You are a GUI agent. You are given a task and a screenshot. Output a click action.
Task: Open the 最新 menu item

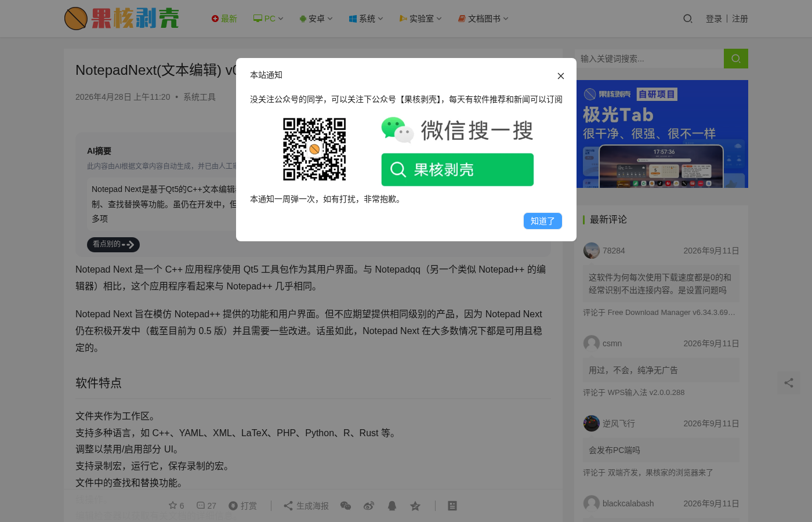point(224,19)
